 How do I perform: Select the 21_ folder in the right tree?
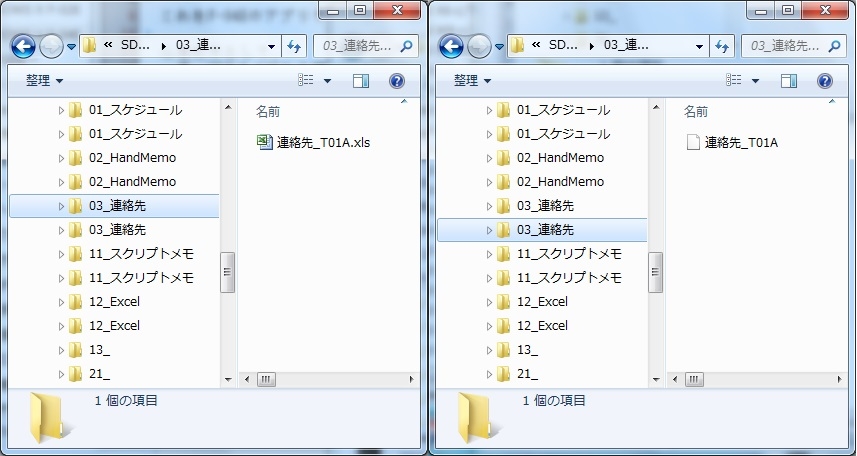point(527,374)
